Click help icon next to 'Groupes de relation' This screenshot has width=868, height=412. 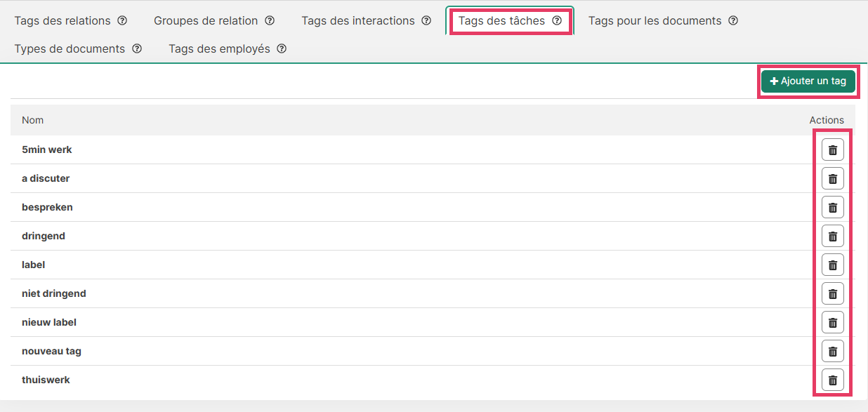(x=270, y=20)
